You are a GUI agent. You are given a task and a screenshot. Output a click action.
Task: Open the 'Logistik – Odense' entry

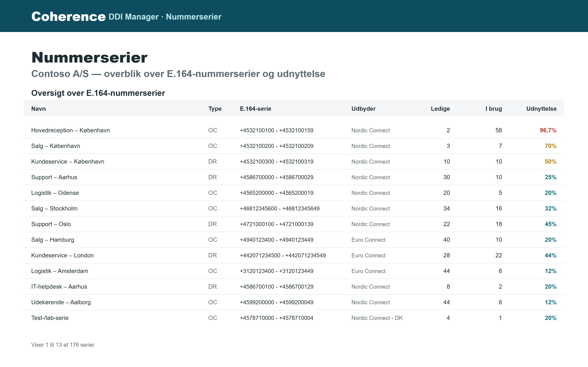[x=55, y=193]
